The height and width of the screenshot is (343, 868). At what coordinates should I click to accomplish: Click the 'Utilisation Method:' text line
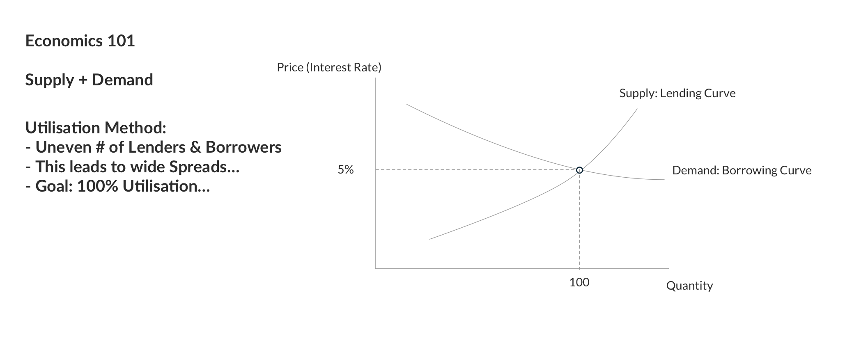click(x=96, y=128)
